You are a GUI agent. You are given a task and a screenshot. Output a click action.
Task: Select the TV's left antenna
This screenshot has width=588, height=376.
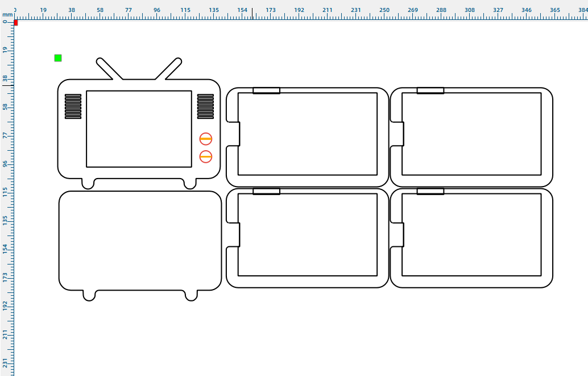click(x=109, y=68)
